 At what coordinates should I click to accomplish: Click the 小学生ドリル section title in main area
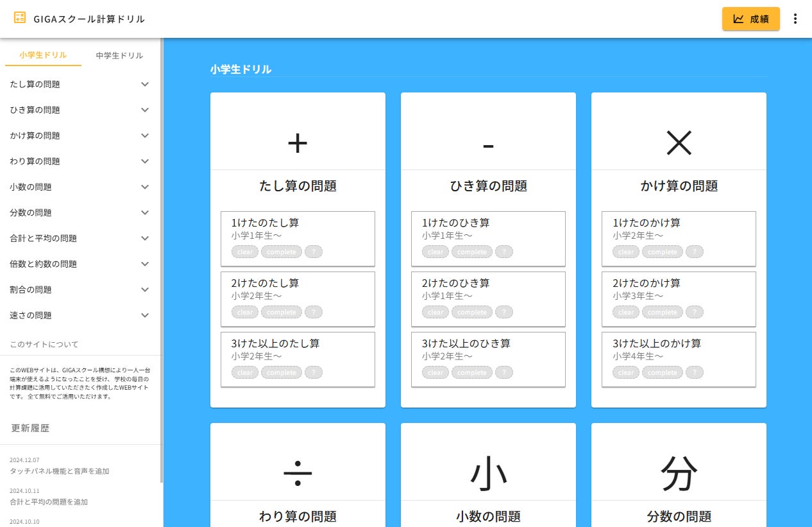[x=241, y=69]
